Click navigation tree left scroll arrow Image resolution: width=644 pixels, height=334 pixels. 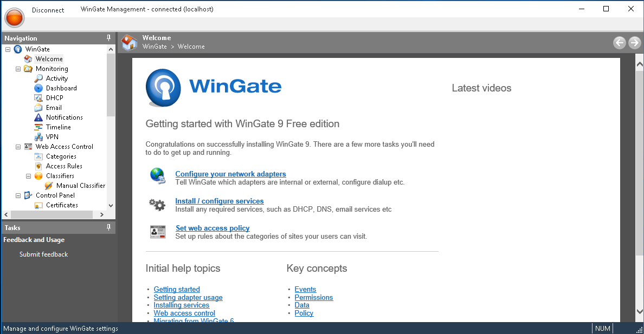coord(6,214)
